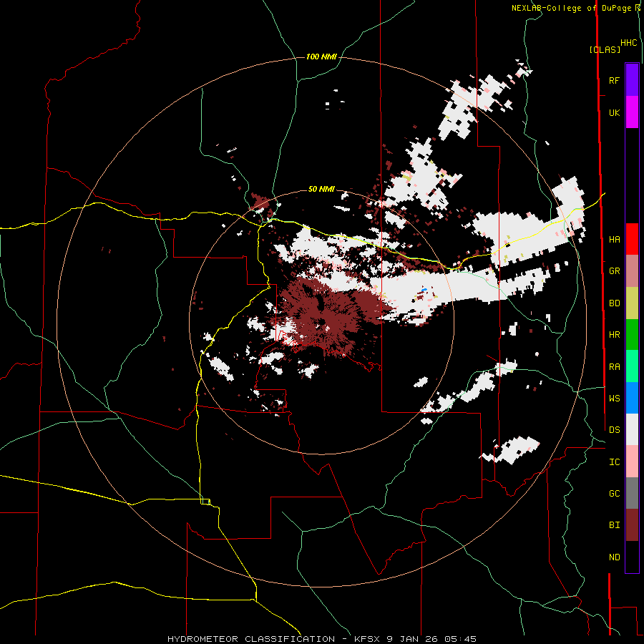644x644 pixels.
Task: Click the red HA legend color swatch
Action: [632, 239]
